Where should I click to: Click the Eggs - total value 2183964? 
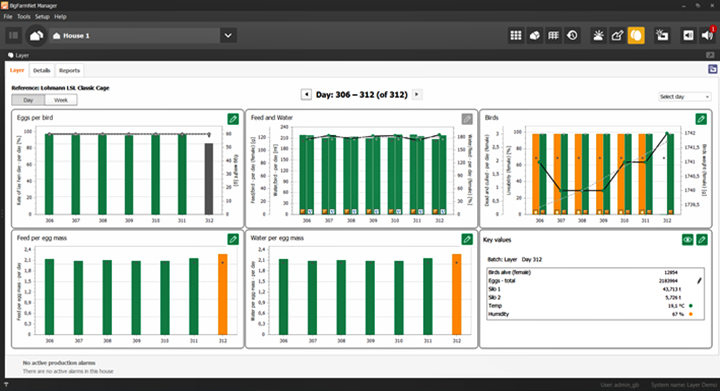(x=668, y=281)
